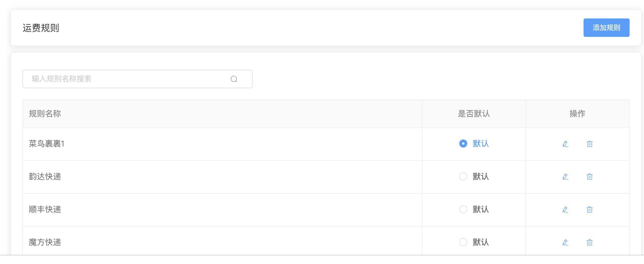This screenshot has width=644, height=264.
Task: Click the 是否默认 column header
Action: tap(474, 114)
